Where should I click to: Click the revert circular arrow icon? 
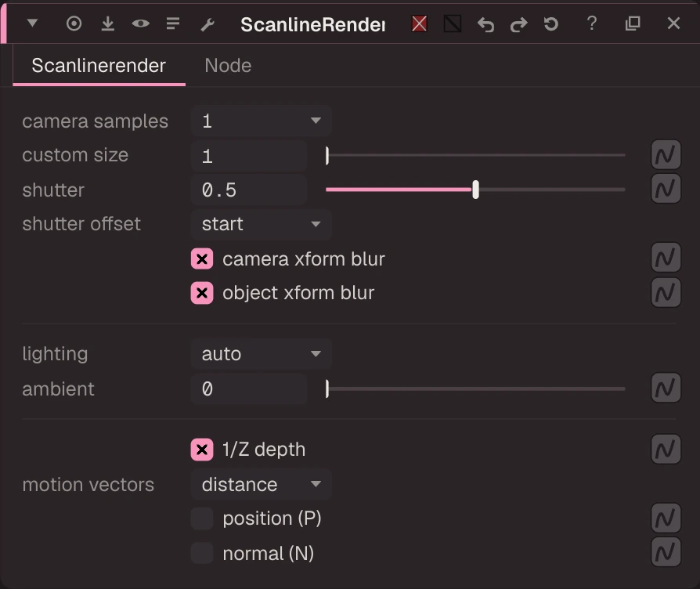pyautogui.click(x=551, y=23)
